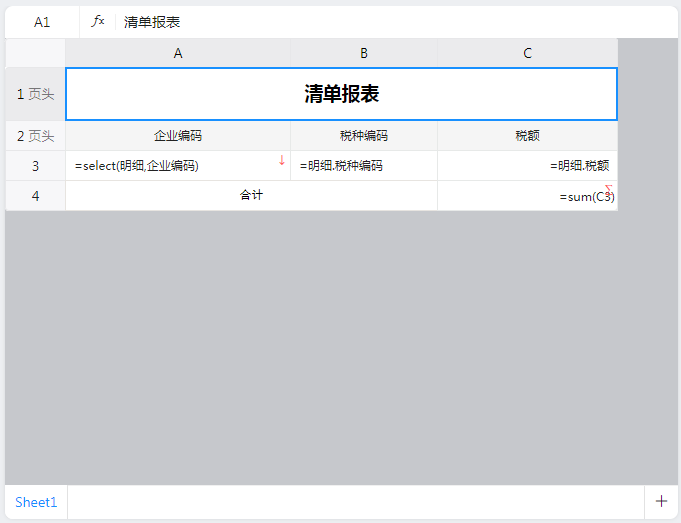Screen dimensions: 681x523
Task: Click the pink down-arrow expansion marker in A3
Action: click(282, 160)
